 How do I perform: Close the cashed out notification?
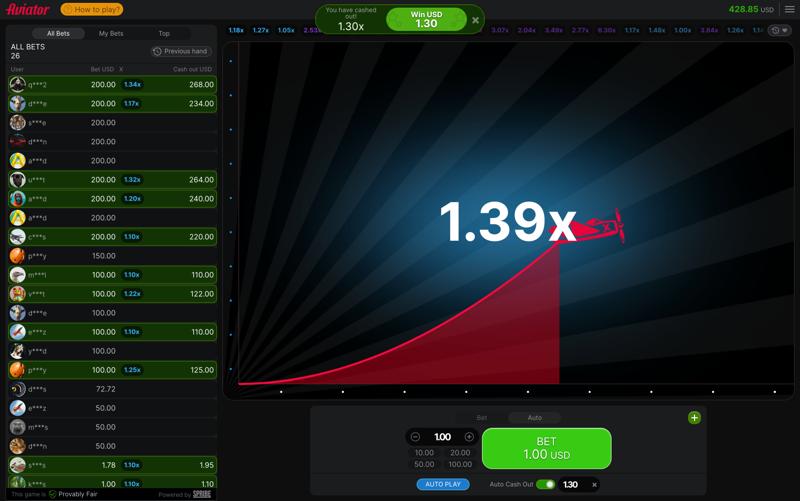476,20
